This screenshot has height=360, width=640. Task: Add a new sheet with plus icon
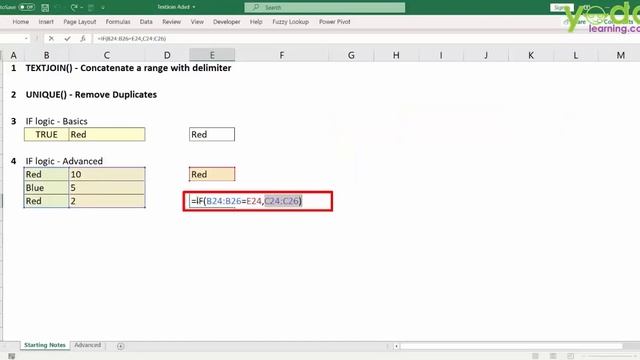click(x=120, y=346)
